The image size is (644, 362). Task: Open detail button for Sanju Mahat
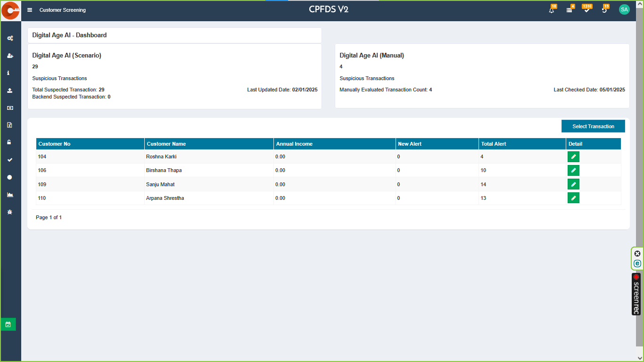click(x=573, y=184)
